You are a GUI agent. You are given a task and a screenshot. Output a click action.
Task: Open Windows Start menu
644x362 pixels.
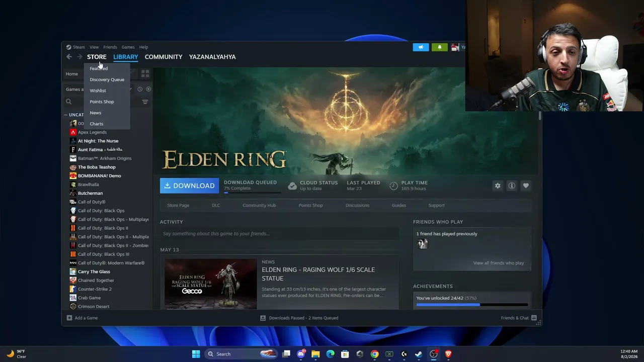point(196,354)
